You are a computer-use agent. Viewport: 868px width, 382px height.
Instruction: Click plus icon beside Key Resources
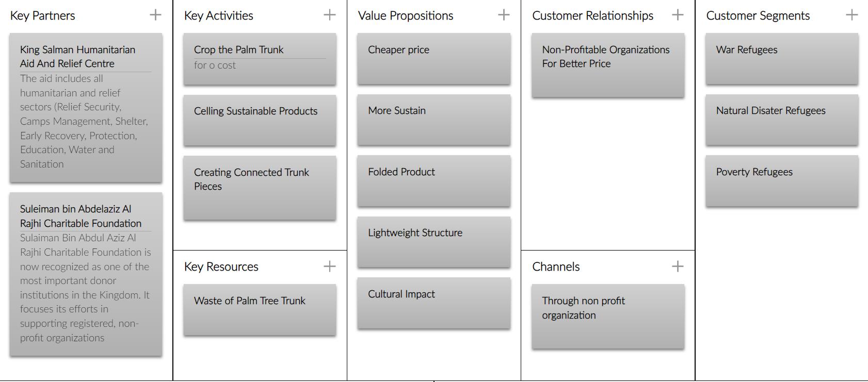tap(329, 266)
